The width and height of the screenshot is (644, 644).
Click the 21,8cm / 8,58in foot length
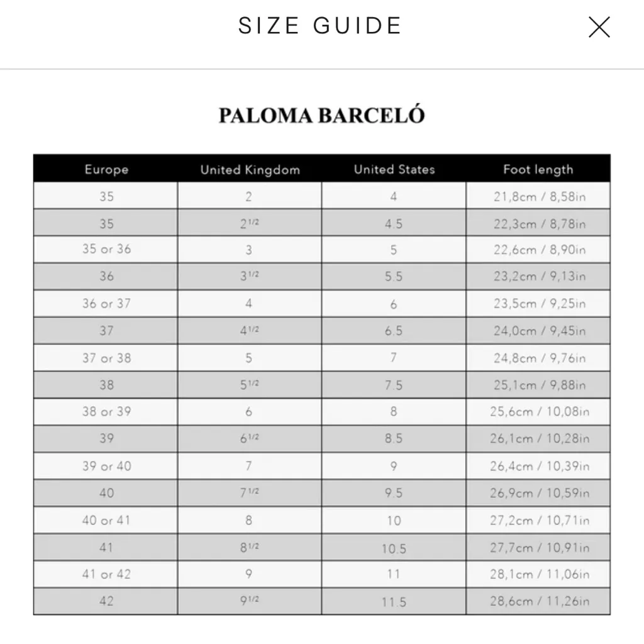[x=539, y=196]
